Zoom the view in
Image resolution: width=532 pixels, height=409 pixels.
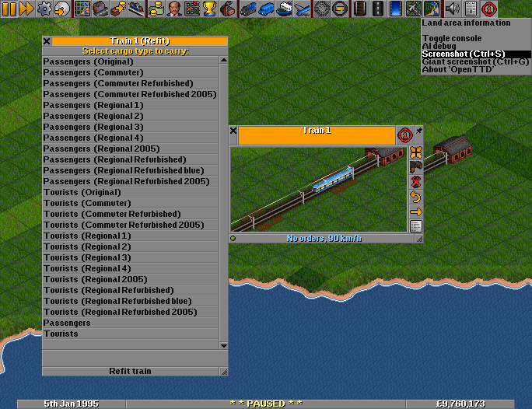coord(322,9)
